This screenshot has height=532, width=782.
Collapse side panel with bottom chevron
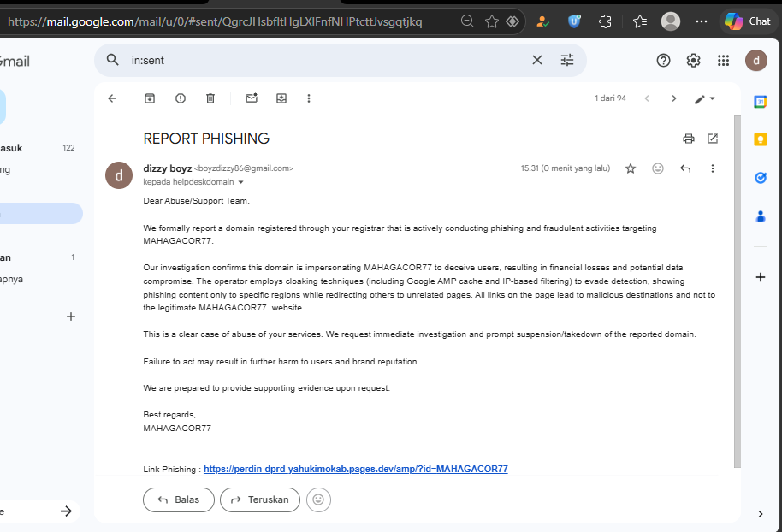tap(760, 514)
